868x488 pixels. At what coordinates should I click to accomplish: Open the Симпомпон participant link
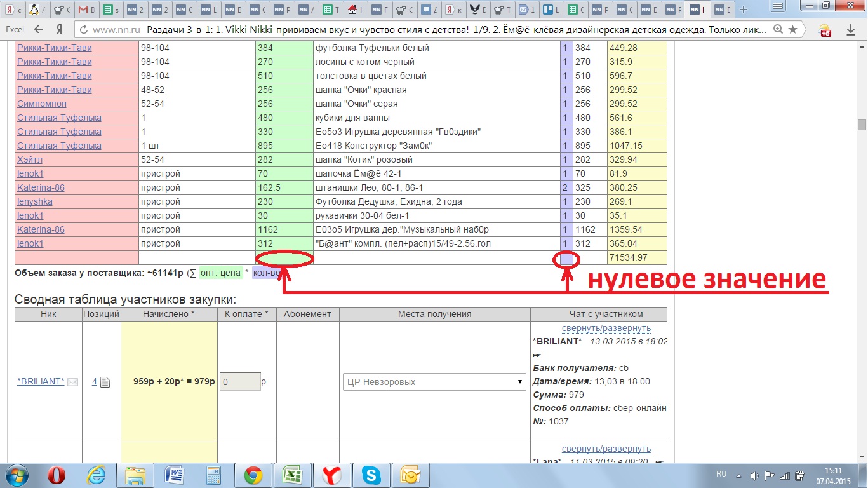41,104
